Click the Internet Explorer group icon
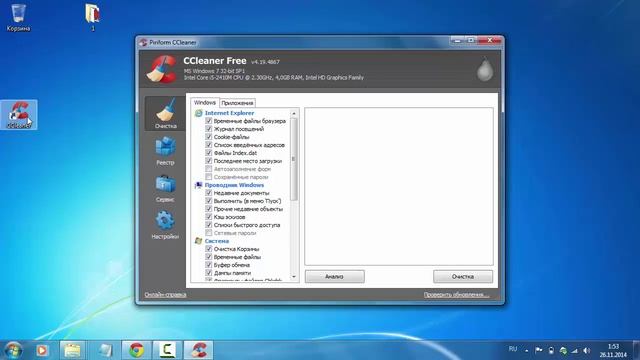Screen dimensions: 640x360 (x=198, y=113)
